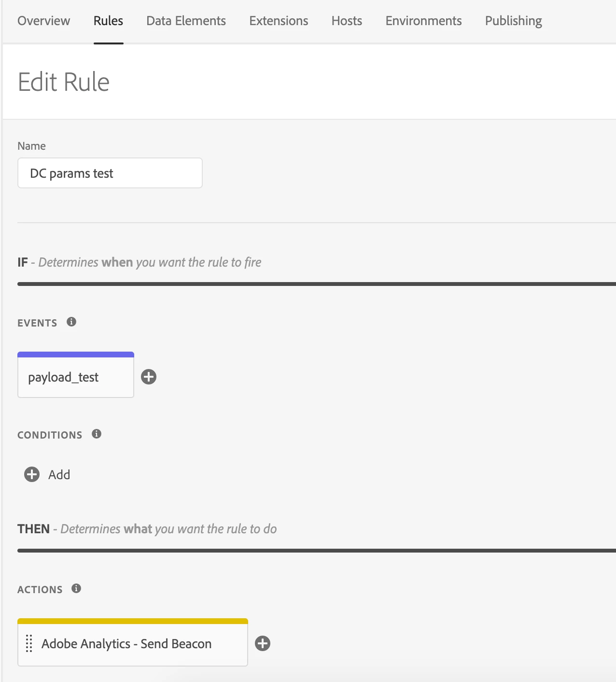Click the drag handle on Send Beacon action
Screen dimensions: 616x682
coord(29,643)
